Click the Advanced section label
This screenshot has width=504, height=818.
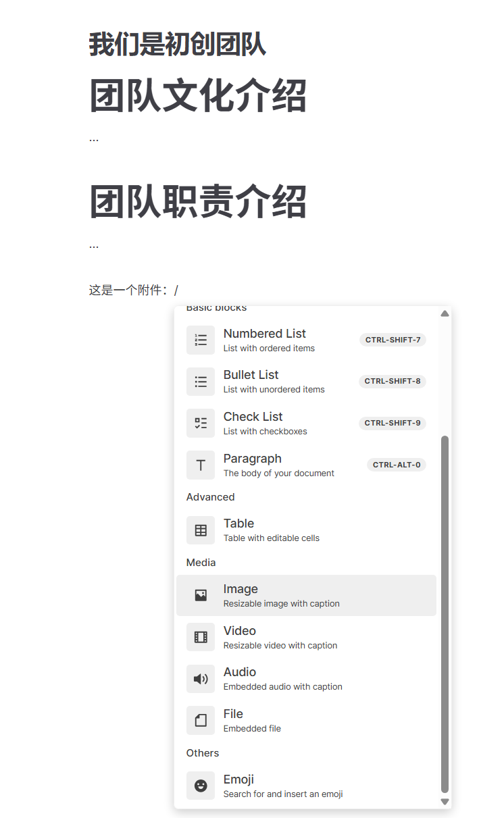point(211,497)
